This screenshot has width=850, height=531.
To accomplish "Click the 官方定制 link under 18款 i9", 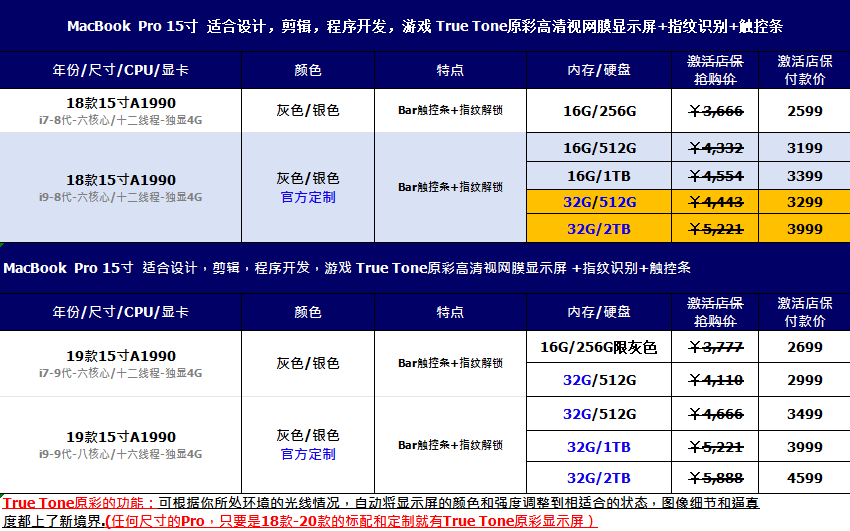I will click(308, 197).
